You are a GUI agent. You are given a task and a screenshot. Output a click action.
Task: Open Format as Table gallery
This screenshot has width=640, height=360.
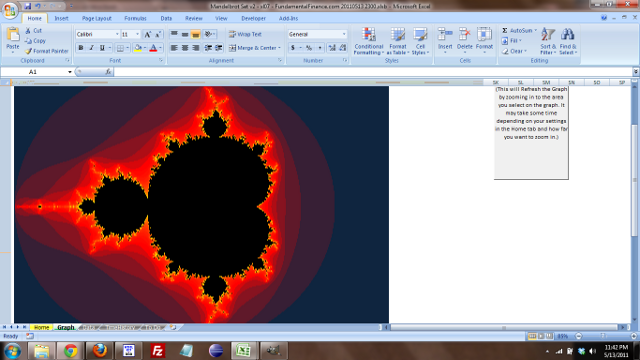coord(398,41)
